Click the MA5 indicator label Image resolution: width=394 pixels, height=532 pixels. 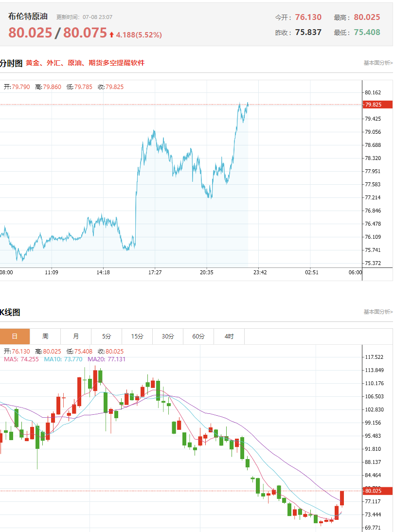pos(21,359)
